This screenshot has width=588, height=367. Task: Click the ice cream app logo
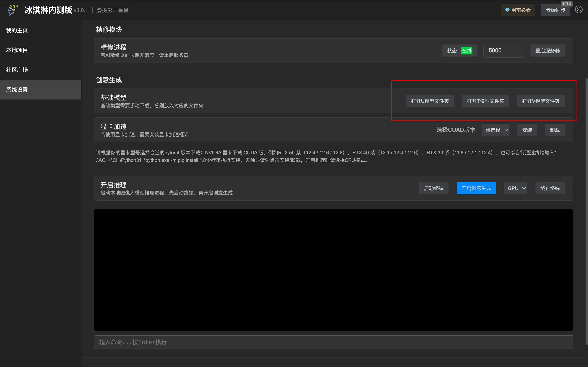12,10
